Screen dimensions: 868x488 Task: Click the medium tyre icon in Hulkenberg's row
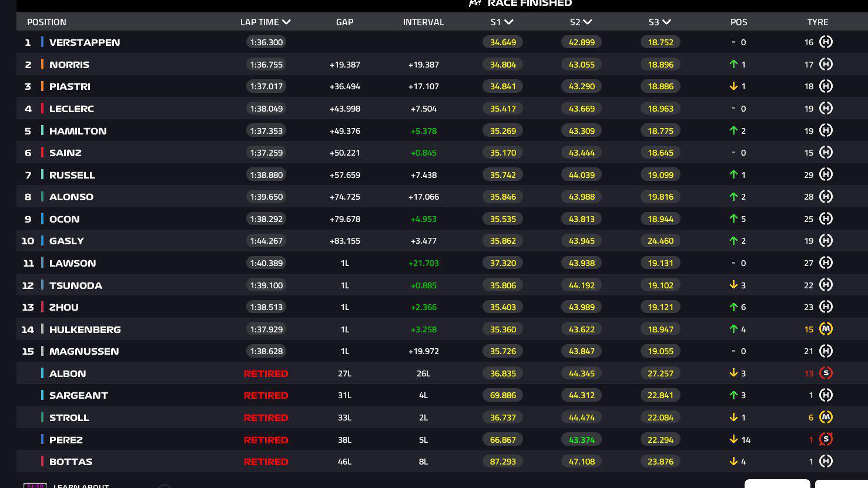click(826, 329)
